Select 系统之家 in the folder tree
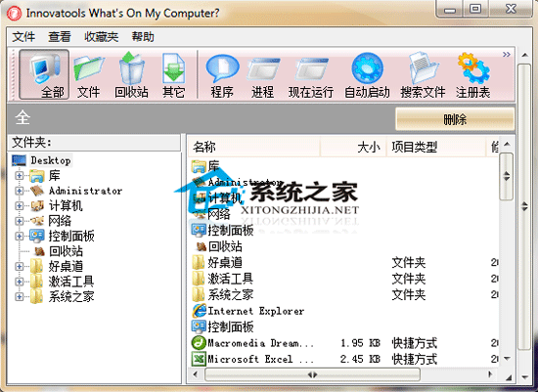 coord(71,296)
